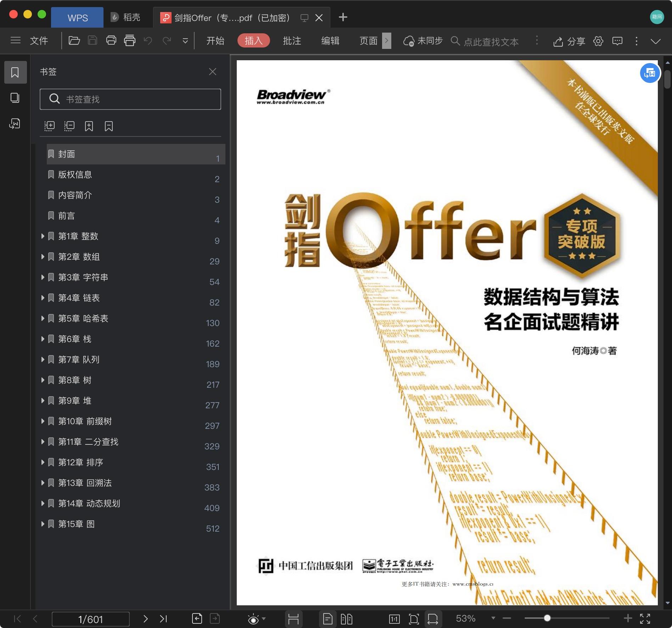Click the 分享 share button
This screenshot has width=672, height=628.
coord(569,41)
